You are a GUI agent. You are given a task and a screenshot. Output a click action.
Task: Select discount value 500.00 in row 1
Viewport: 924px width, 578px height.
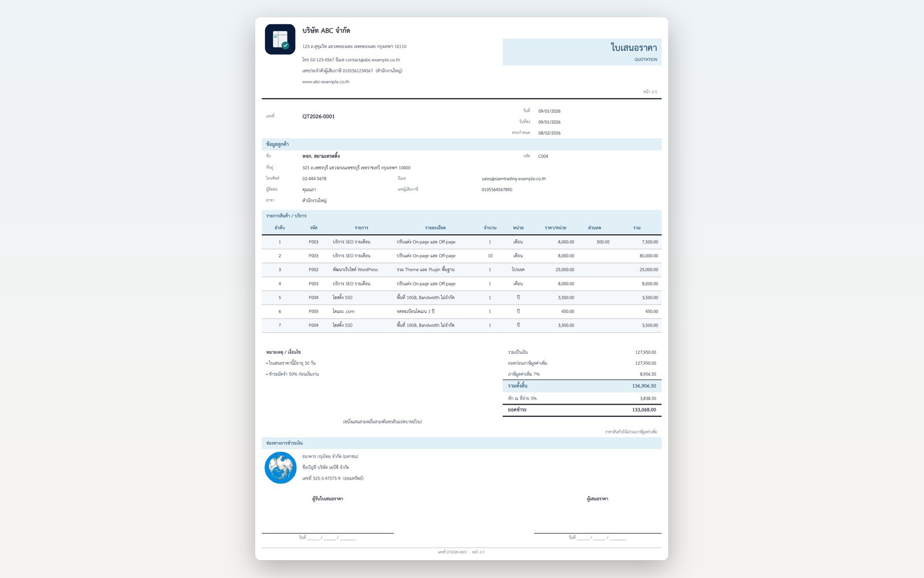(603, 242)
